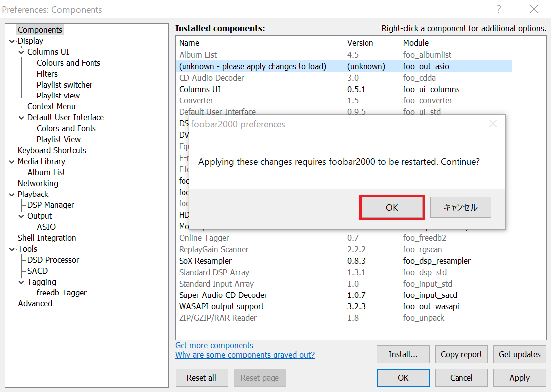Select Components in the tree

pyautogui.click(x=40, y=30)
